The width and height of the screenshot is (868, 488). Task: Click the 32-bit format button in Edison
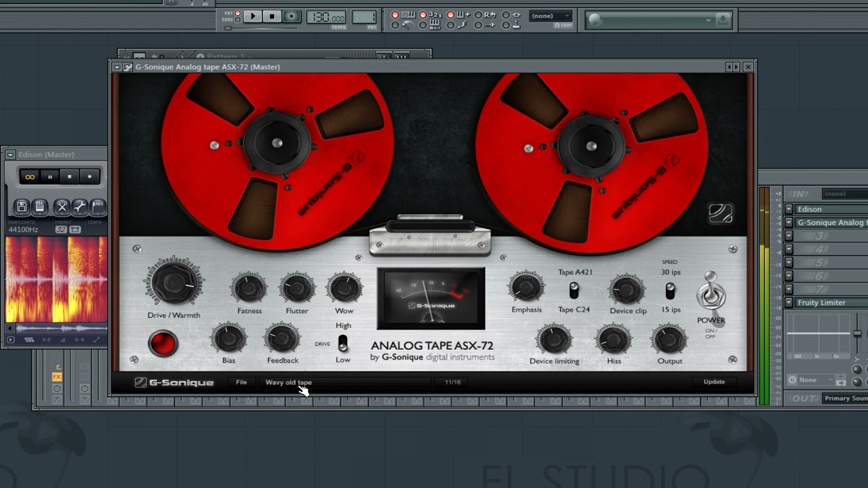pyautogui.click(x=61, y=230)
